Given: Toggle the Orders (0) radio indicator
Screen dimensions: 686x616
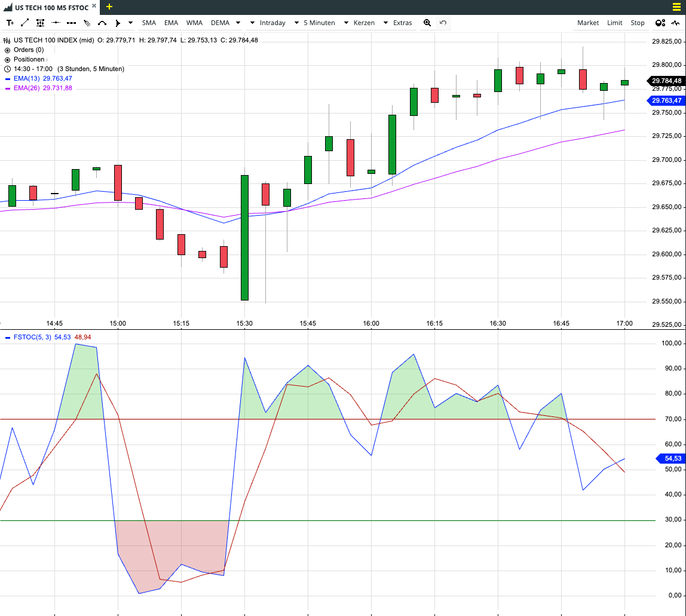Looking at the screenshot, I should [7, 50].
